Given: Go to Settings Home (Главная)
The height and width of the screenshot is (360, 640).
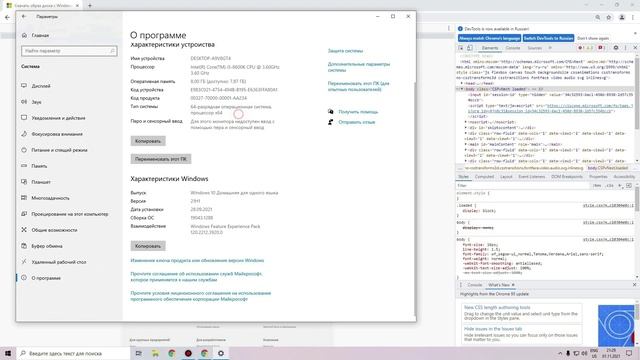Looking at the screenshot, I should coord(40,36).
